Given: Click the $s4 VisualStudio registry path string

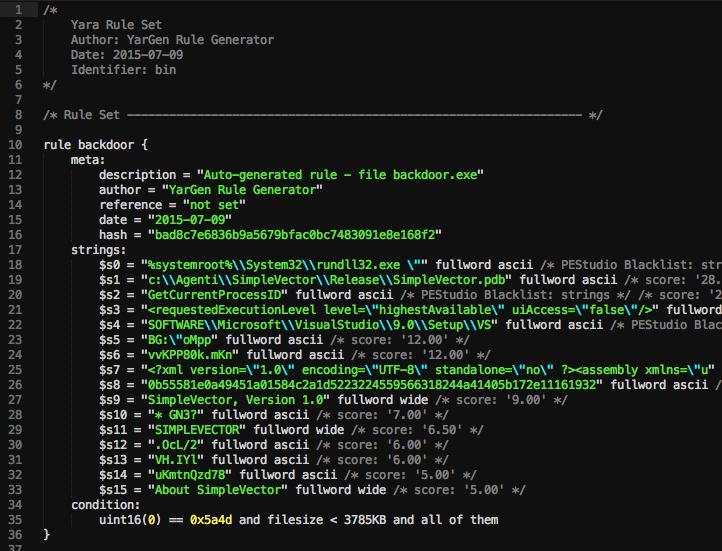Looking at the screenshot, I should (320, 325).
